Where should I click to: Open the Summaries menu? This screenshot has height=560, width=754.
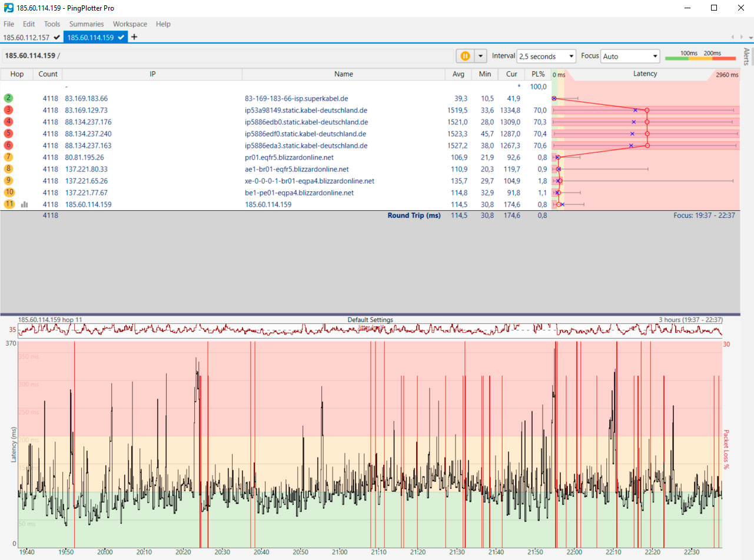[87, 24]
